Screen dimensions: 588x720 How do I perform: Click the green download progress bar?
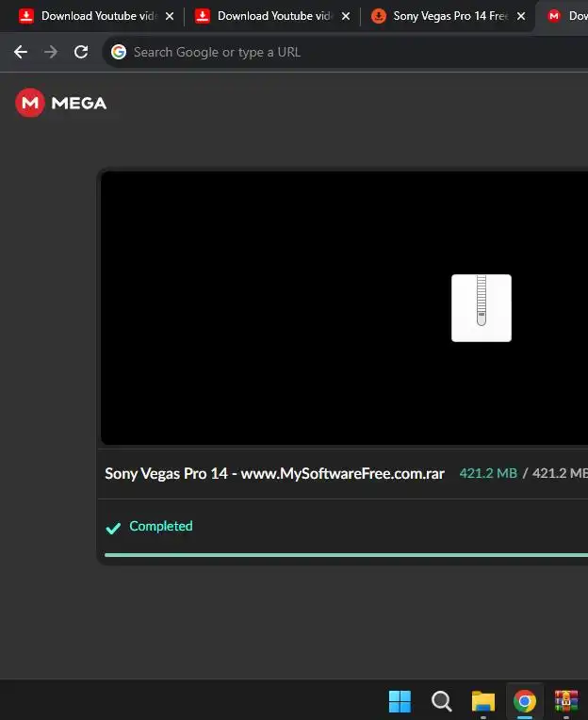tap(346, 555)
